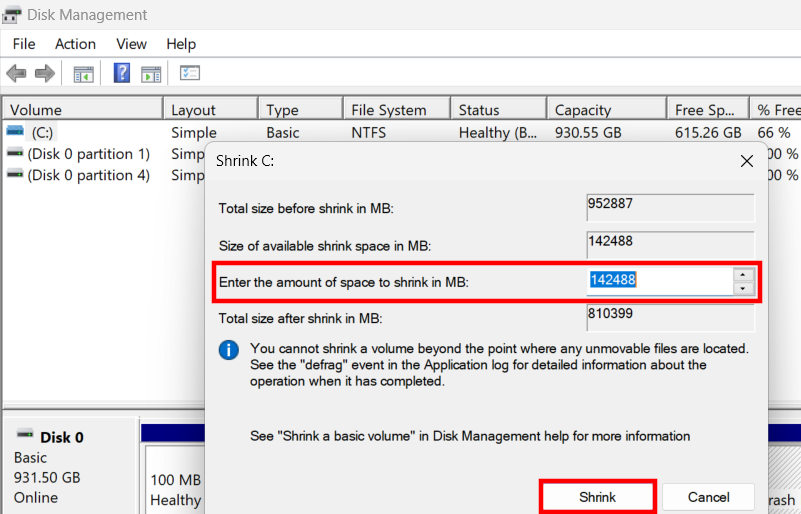Select the (C:) volume drive icon
The width and height of the screenshot is (801, 514).
coord(15,132)
